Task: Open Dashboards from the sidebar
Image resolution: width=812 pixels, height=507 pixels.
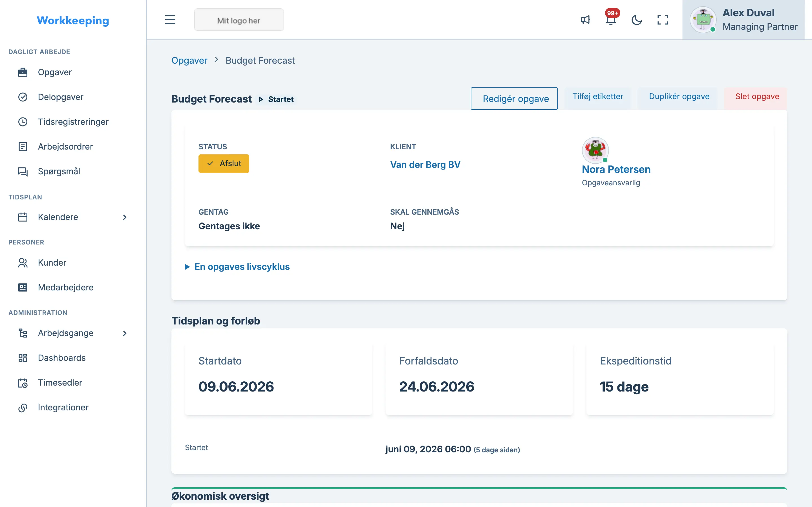Action: (62, 358)
